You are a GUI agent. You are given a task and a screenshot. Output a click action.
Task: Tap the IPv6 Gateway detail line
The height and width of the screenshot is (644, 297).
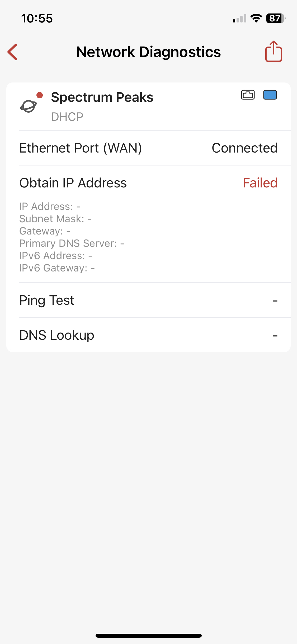(57, 268)
